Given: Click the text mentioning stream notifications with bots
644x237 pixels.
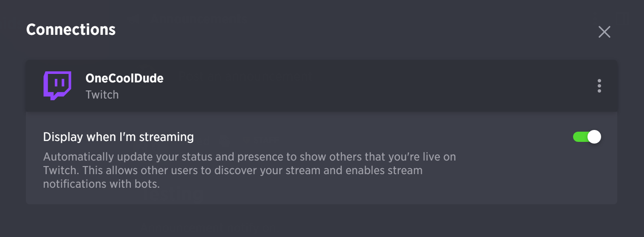Looking at the screenshot, I should (102, 184).
